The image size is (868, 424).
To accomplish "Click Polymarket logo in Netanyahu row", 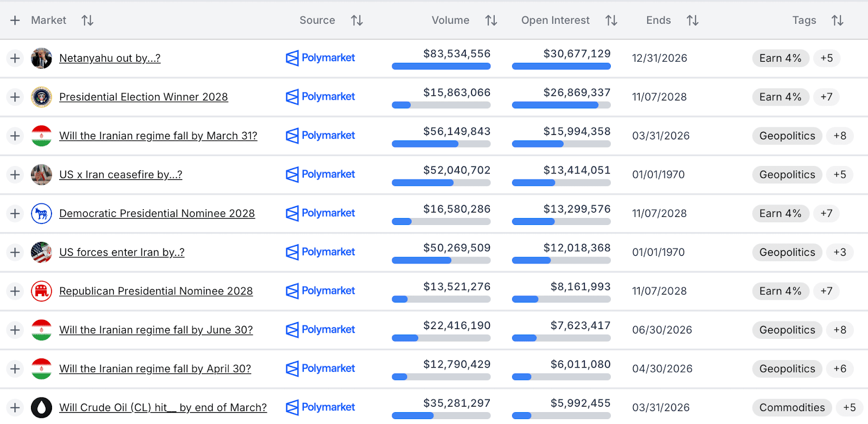I will 320,58.
